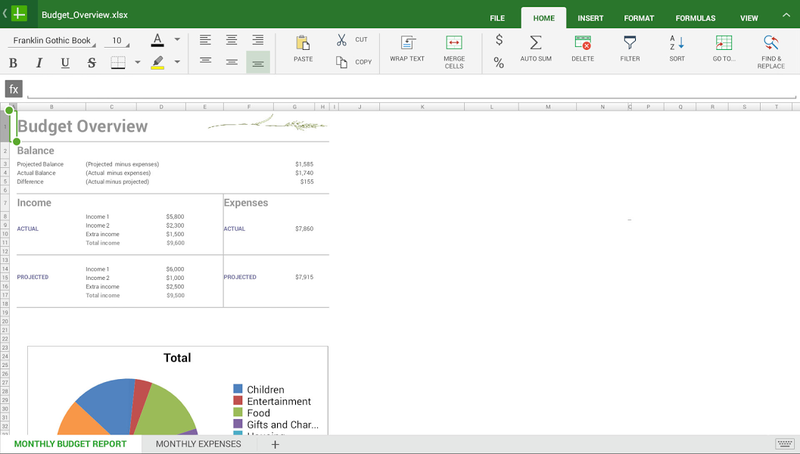The height and width of the screenshot is (454, 800).
Task: Click the $5,800 Income 1 value
Action: click(x=175, y=217)
